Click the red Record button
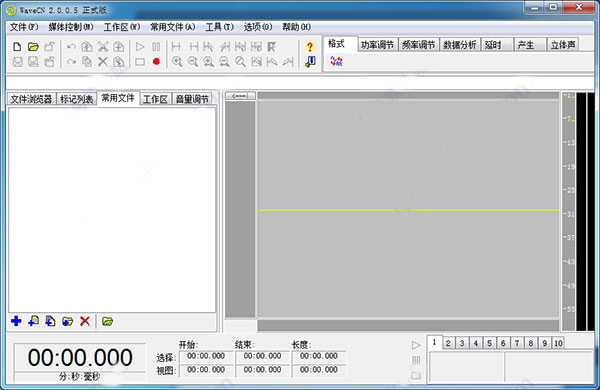Viewport: 600px width, 390px height. [x=156, y=61]
